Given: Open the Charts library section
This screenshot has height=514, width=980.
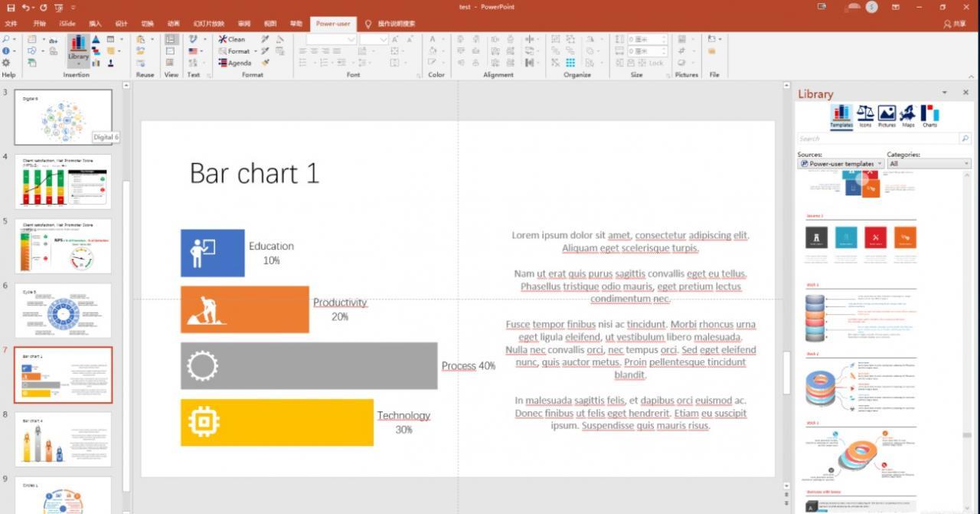Looking at the screenshot, I should 929,116.
